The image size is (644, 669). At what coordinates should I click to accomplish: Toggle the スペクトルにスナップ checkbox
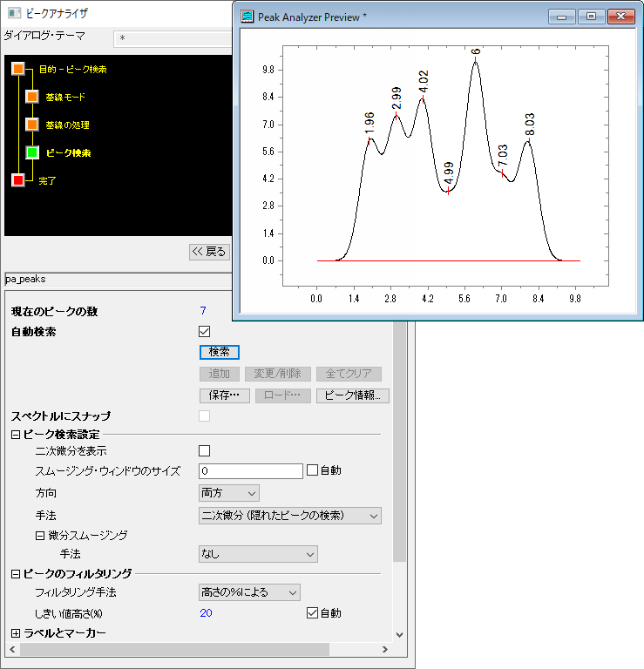click(205, 416)
